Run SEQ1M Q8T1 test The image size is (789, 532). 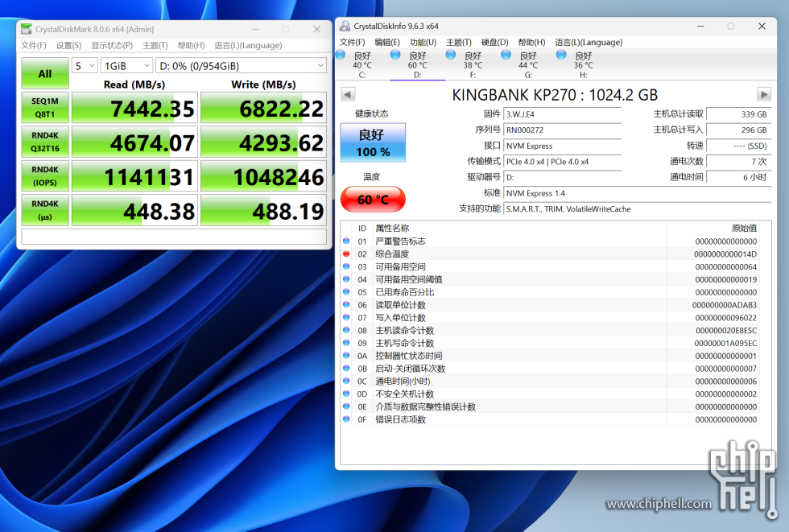pyautogui.click(x=45, y=108)
